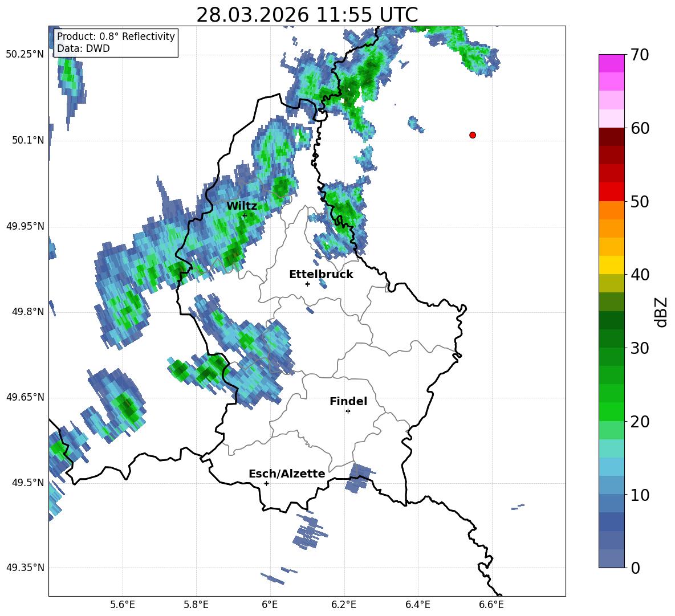Click the cross marker below Wiltz
The width and height of the screenshot is (675, 616).
point(245,215)
